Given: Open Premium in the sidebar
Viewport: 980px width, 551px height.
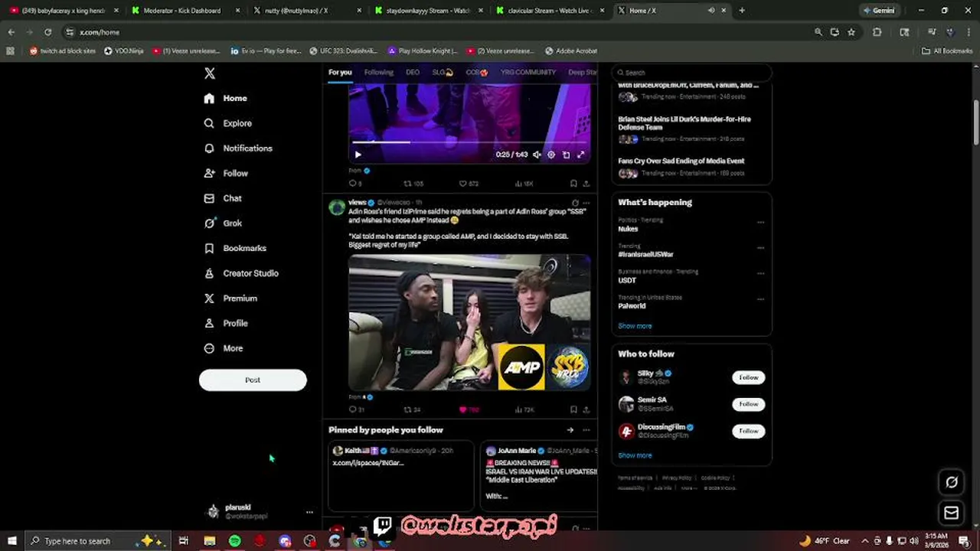Looking at the screenshot, I should (x=230, y=298).
